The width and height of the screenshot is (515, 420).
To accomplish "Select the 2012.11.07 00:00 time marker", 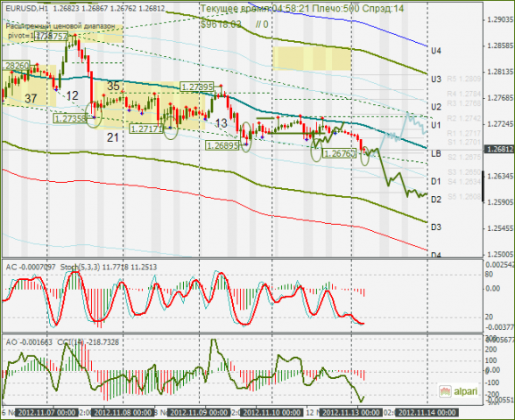I will click(x=47, y=412).
